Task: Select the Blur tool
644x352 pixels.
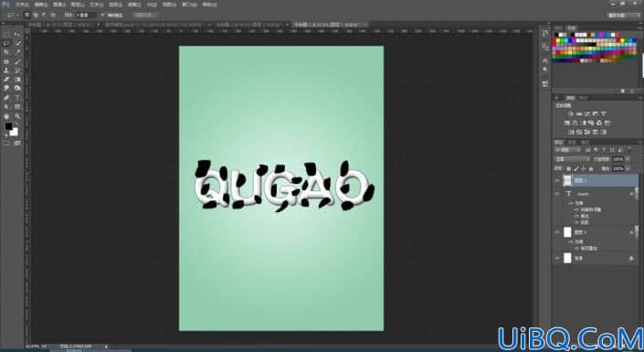Action: pos(6,89)
